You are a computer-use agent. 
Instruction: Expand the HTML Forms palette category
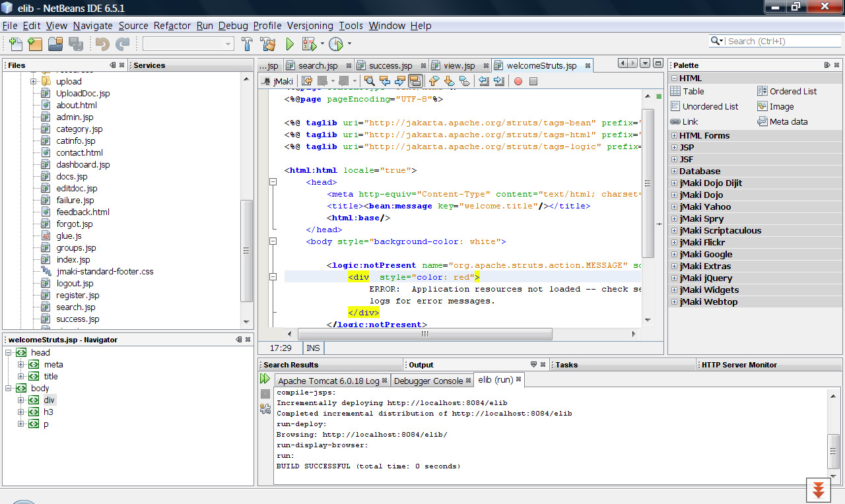[674, 136]
